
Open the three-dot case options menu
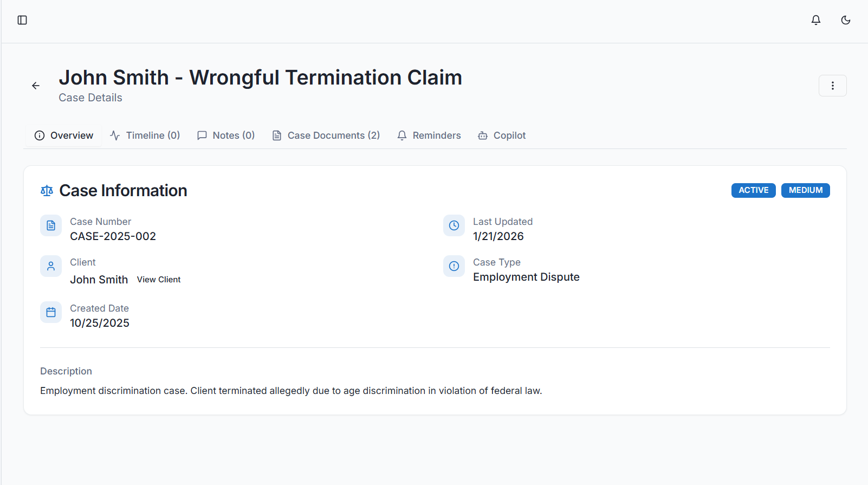pos(832,86)
